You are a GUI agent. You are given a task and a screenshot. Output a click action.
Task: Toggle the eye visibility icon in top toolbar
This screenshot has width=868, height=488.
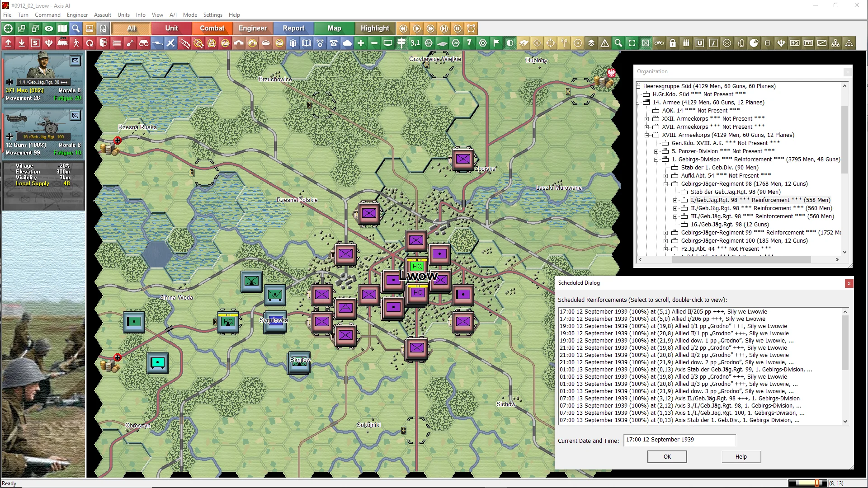click(49, 28)
